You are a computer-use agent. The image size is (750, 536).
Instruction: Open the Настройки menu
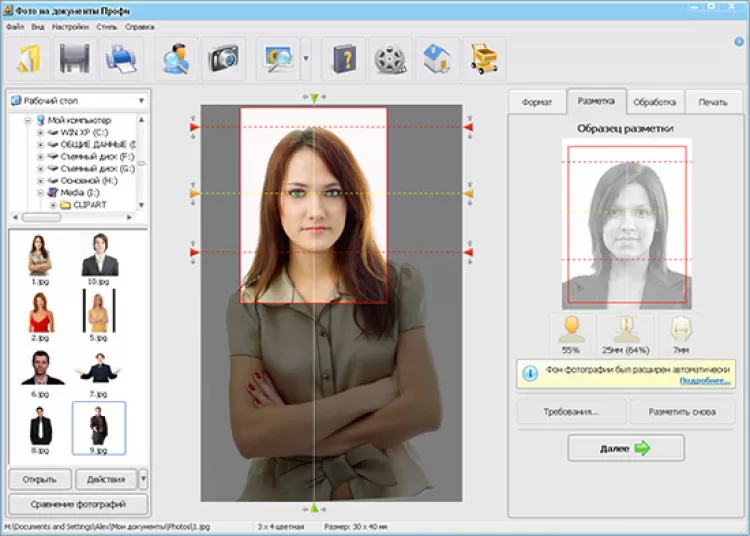70,27
